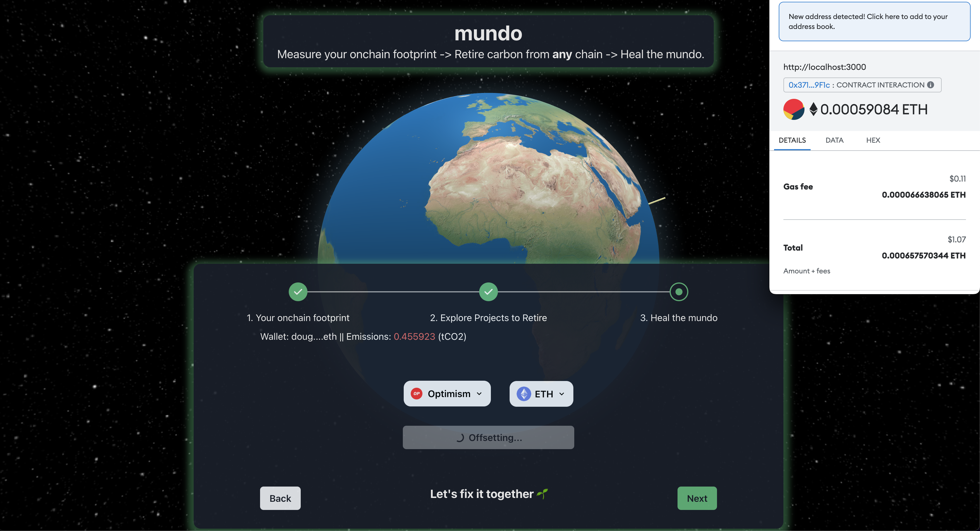Click the ETH token icon
980x531 pixels.
point(523,393)
